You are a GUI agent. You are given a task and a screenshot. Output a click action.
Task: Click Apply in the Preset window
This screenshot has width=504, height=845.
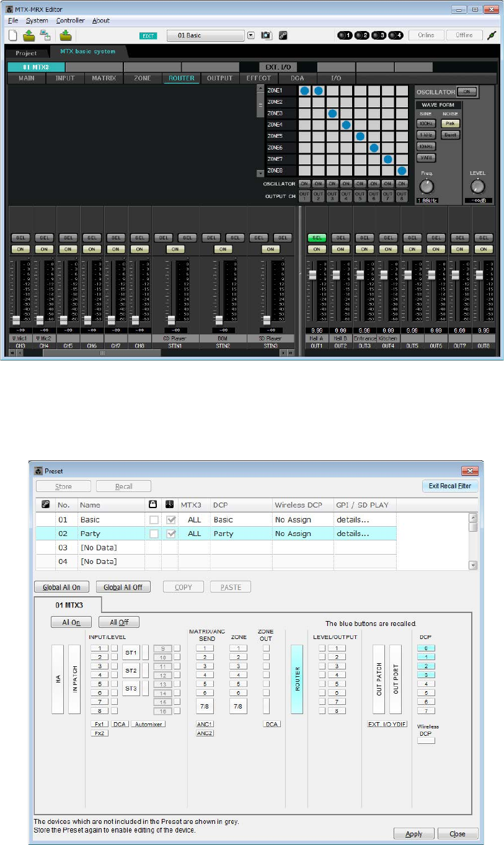point(413,833)
